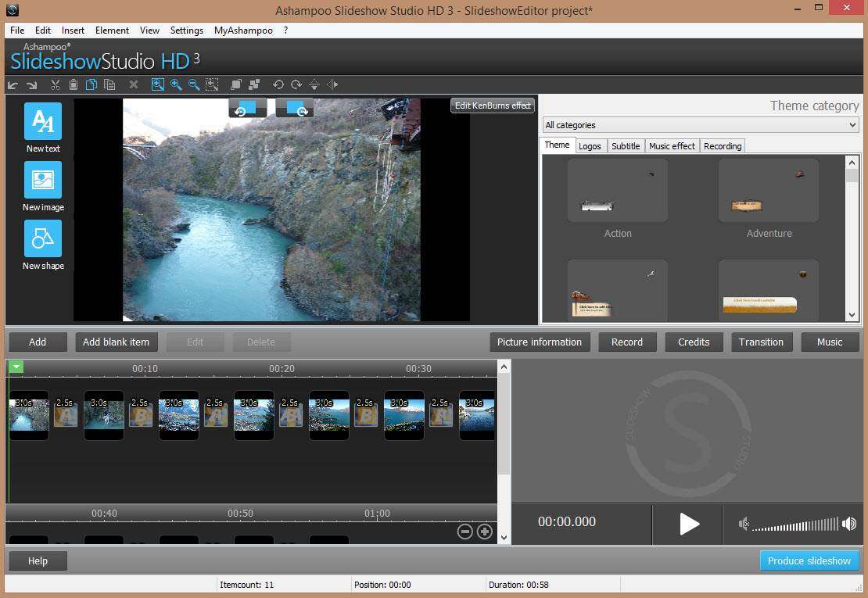Click the Redo arrow in the toolbar
Screen dimensions: 868x598
click(31, 84)
